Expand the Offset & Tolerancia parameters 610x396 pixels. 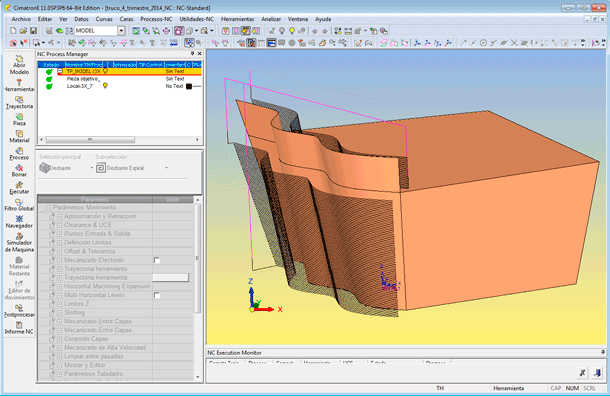[60, 251]
